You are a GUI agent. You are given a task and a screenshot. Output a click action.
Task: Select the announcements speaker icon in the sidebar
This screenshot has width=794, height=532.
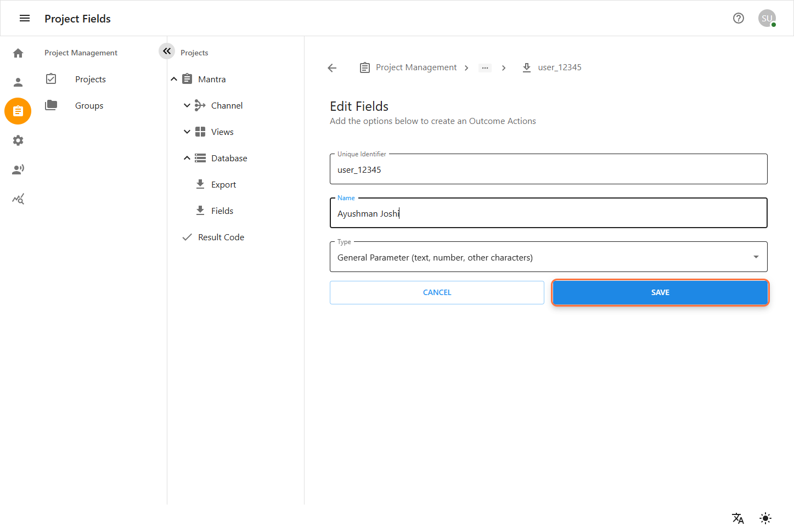(x=18, y=169)
